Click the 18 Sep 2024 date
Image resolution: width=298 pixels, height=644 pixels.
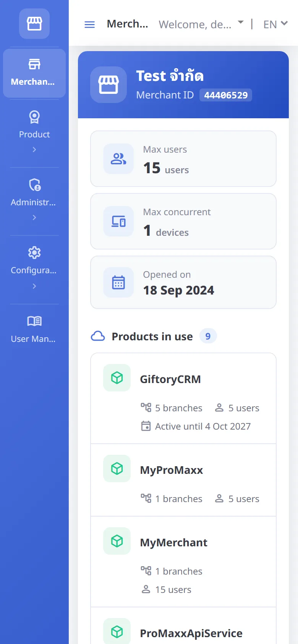pos(178,290)
